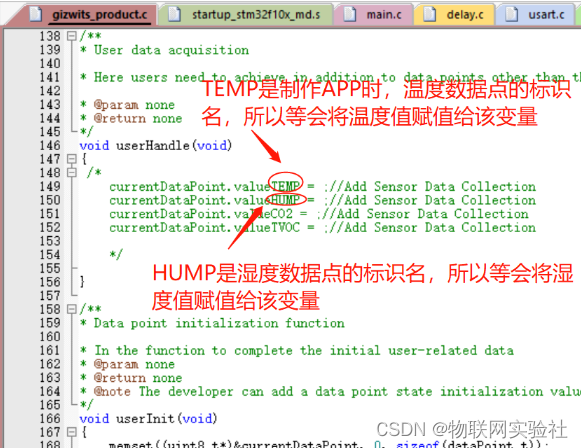The width and height of the screenshot is (583, 448).
Task: Click the file icon on startup_stm32f10x_md.s tab
Action: coord(174,14)
